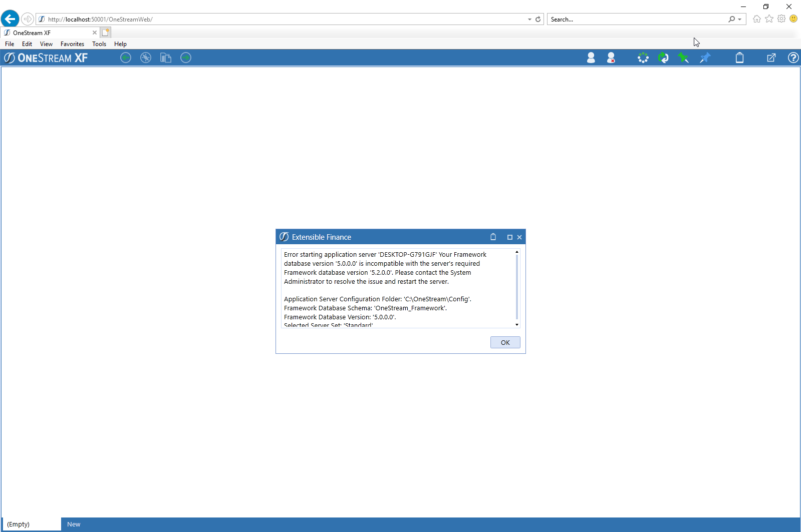This screenshot has height=532, width=801.
Task: Click the user logoff icon with red X
Action: coord(611,58)
